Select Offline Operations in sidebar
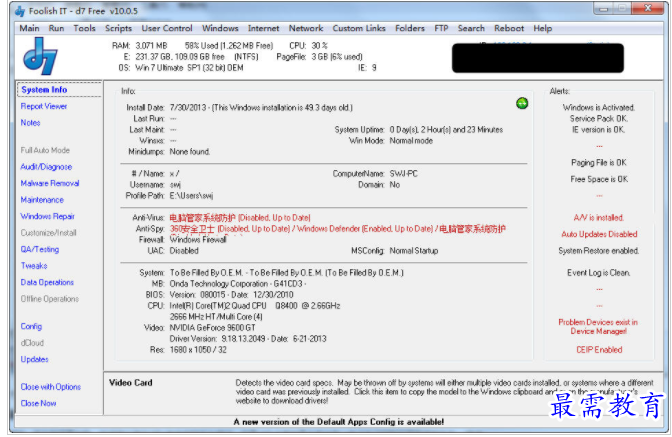 pyautogui.click(x=50, y=299)
